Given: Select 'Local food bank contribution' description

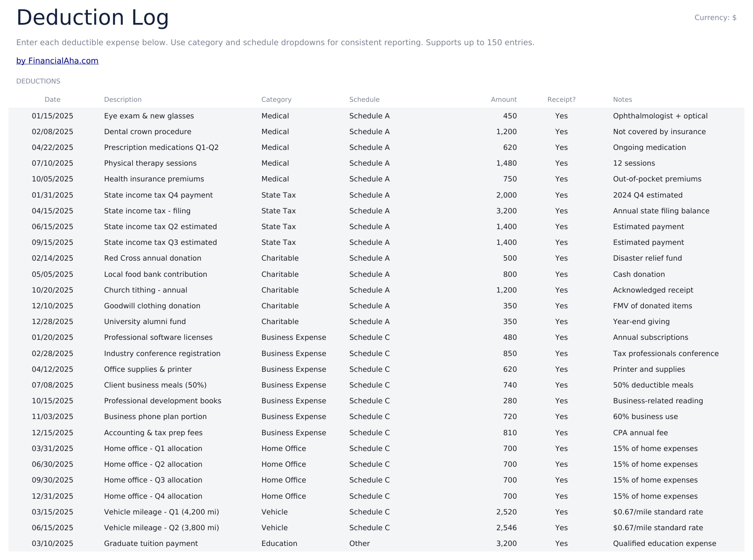Looking at the screenshot, I should [156, 274].
